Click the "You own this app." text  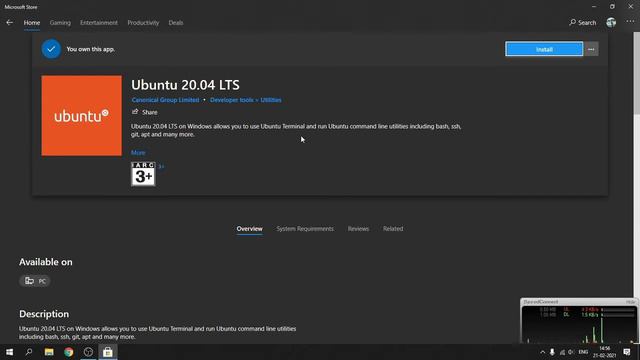click(91, 49)
